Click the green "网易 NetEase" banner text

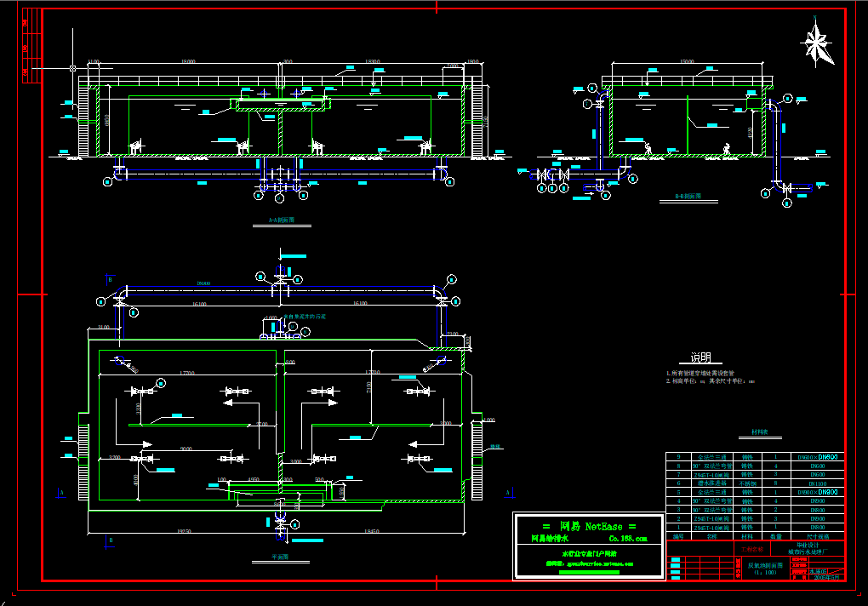[590, 526]
